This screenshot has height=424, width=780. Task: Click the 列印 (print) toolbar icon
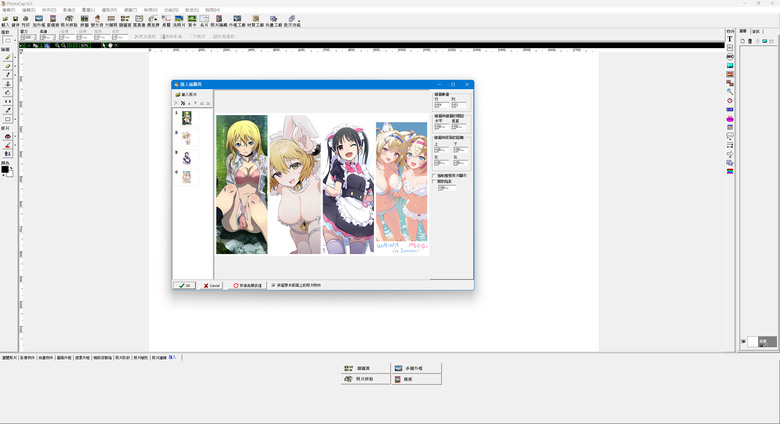tap(25, 21)
